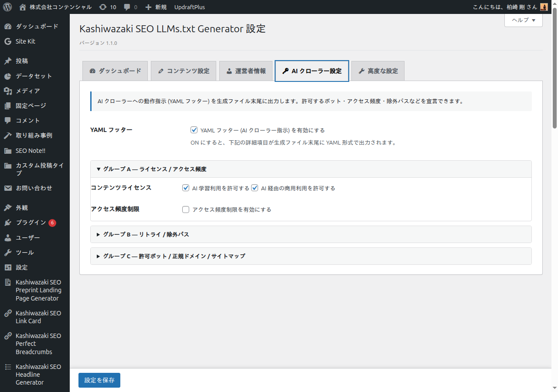Click the user avatar in top right
This screenshot has width=558, height=392.
point(544,7)
